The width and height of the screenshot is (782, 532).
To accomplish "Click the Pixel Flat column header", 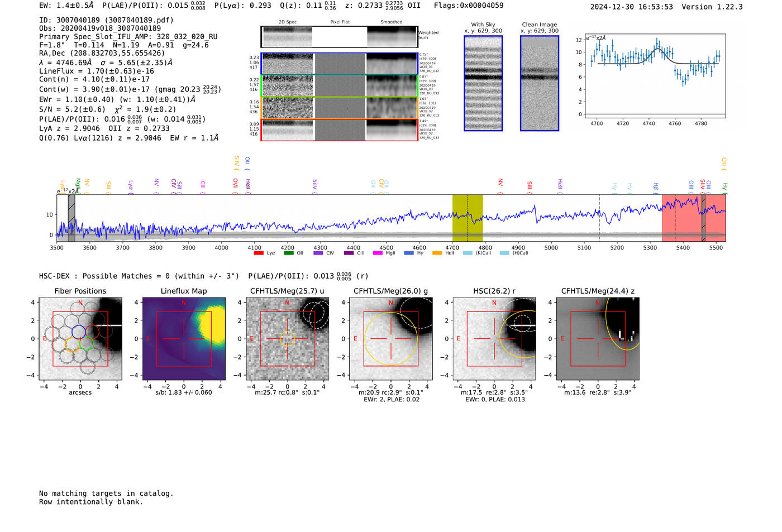I will point(340,22).
